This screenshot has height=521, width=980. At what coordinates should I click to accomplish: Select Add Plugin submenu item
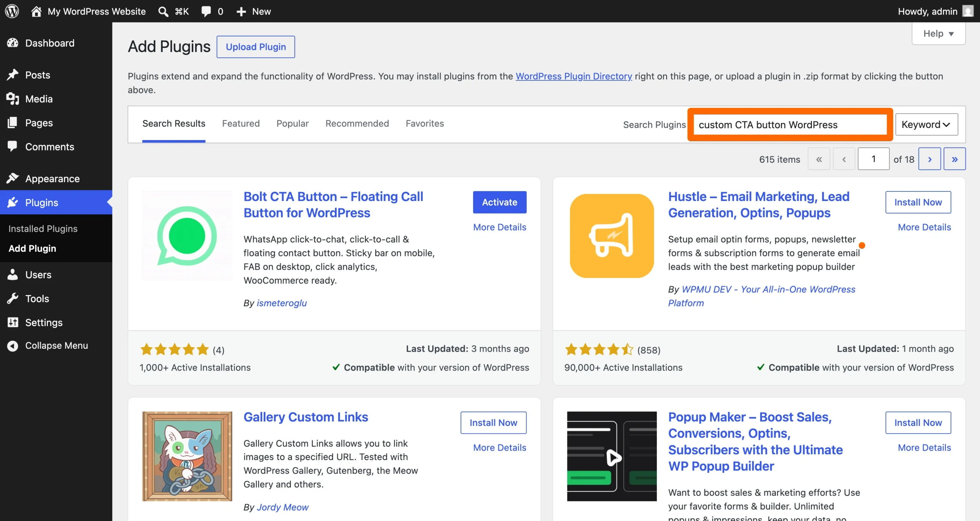[33, 248]
